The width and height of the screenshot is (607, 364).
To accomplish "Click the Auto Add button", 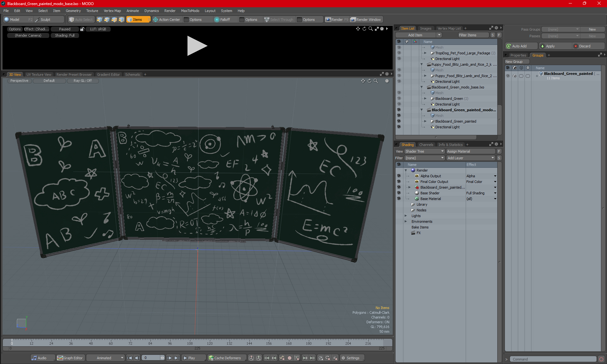I will click(x=519, y=46).
